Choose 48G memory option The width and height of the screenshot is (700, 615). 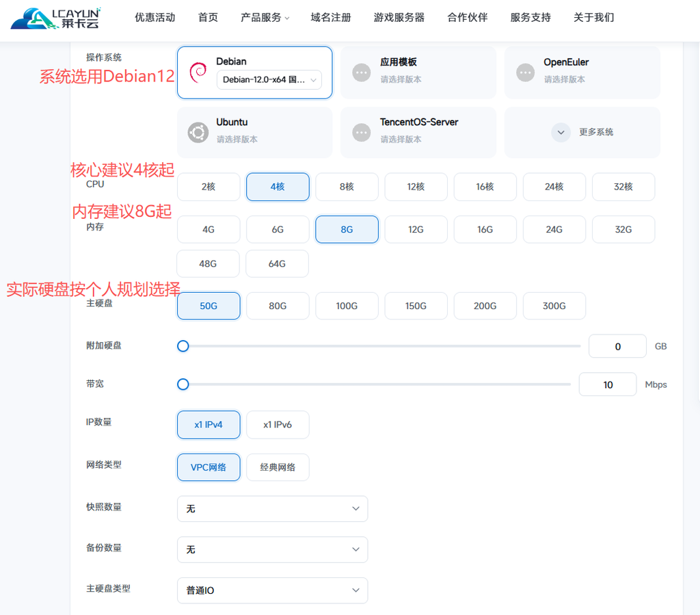click(208, 264)
